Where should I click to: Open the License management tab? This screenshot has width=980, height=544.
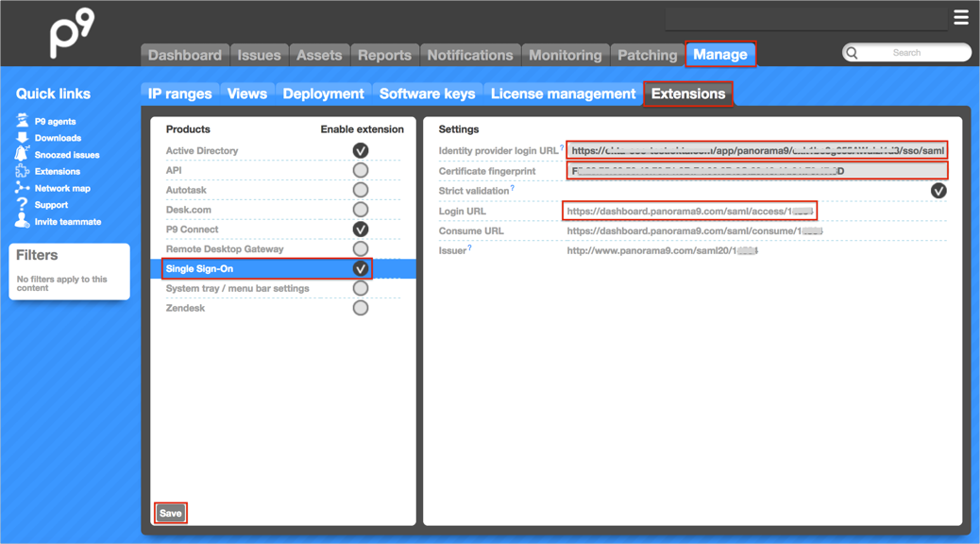(563, 93)
